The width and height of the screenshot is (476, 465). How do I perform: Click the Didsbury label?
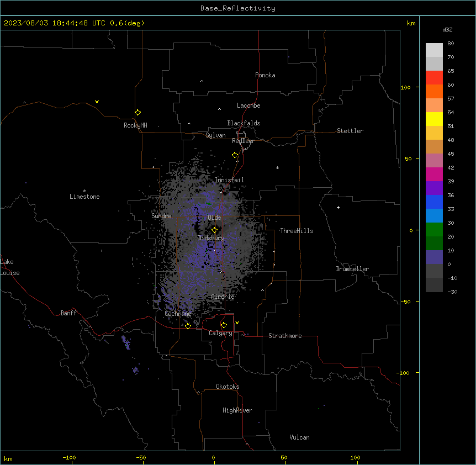[211, 238]
